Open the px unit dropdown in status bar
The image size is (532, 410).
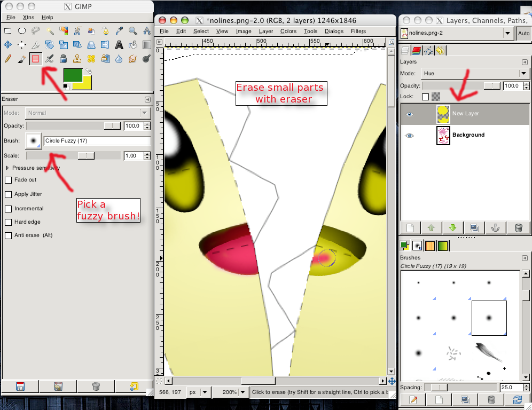tap(205, 392)
